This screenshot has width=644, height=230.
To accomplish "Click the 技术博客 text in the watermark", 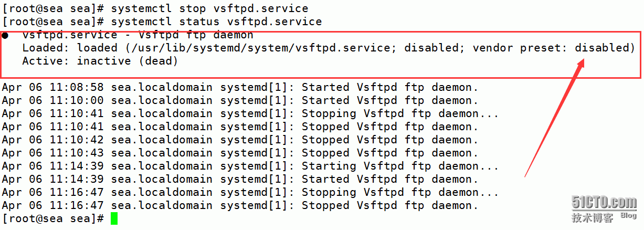I will pyautogui.click(x=592, y=218).
